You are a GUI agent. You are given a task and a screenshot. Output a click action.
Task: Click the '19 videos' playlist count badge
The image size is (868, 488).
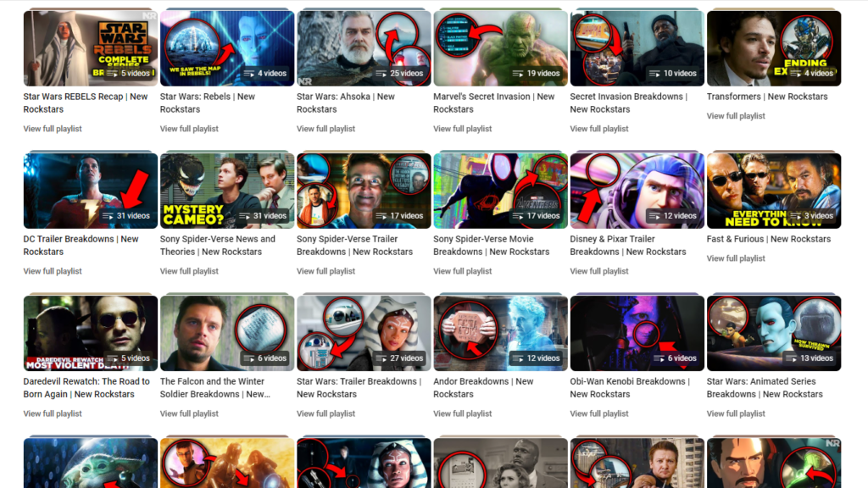[x=536, y=73]
